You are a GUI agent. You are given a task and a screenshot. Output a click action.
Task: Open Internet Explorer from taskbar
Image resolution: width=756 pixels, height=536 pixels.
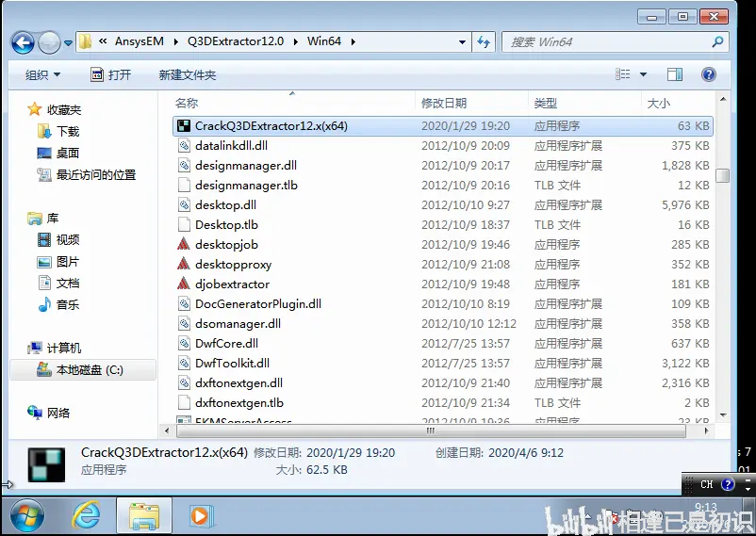[x=86, y=516]
